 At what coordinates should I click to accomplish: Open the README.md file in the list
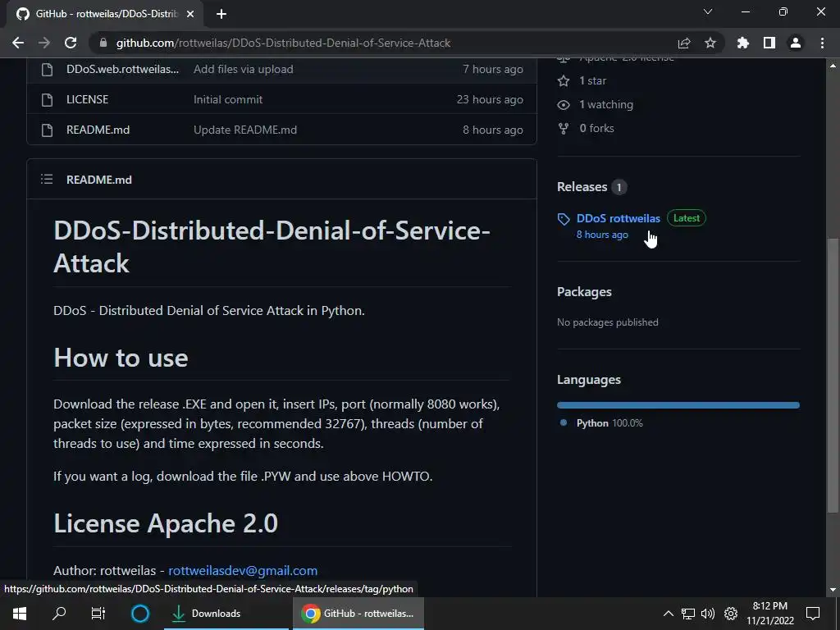(x=98, y=130)
